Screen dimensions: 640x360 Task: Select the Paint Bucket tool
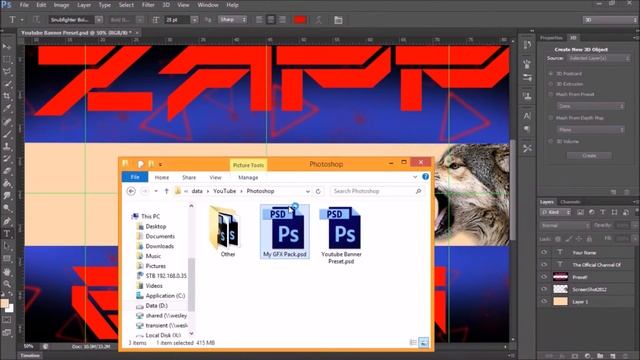pyautogui.click(x=7, y=183)
